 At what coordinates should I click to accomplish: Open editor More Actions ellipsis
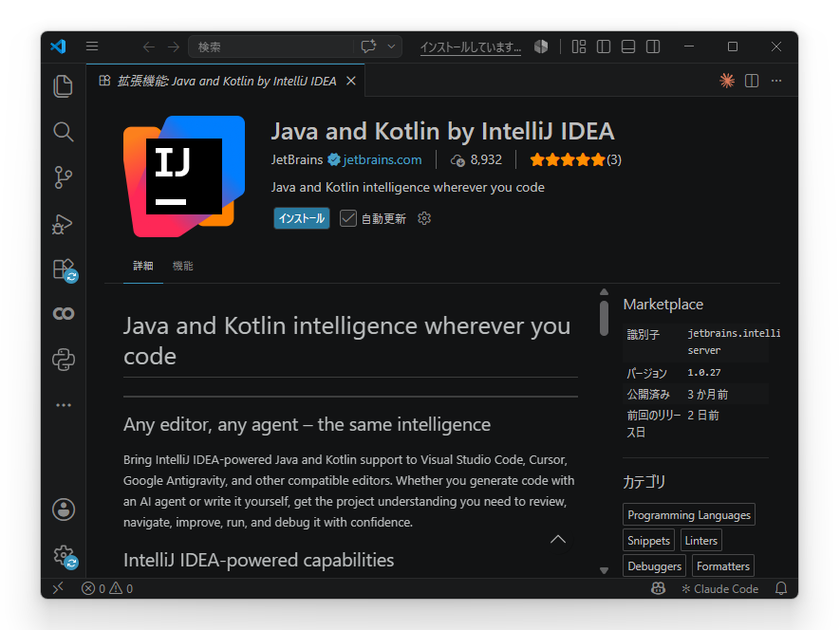[x=776, y=81]
